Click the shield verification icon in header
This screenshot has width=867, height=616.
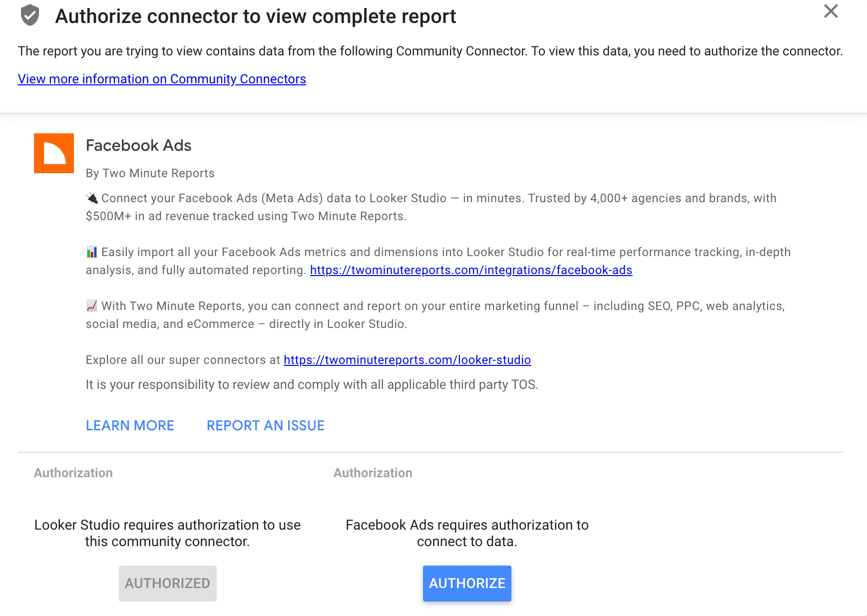click(x=30, y=15)
